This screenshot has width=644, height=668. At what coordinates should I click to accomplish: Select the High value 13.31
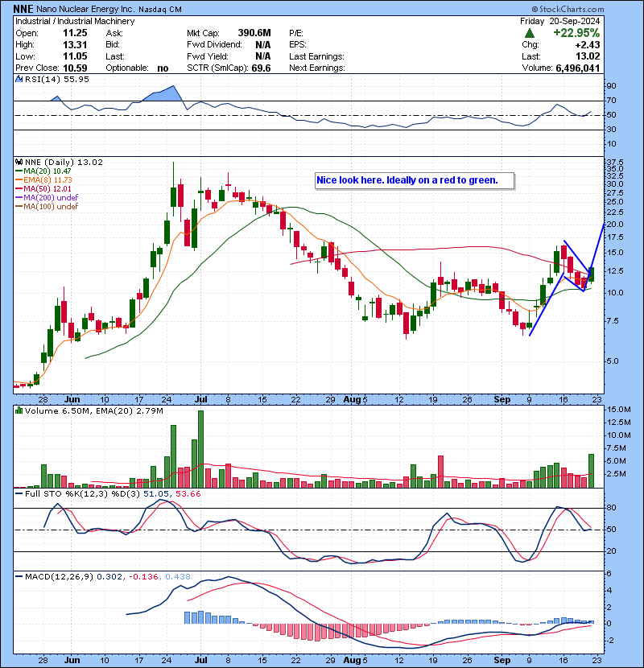[x=75, y=45]
